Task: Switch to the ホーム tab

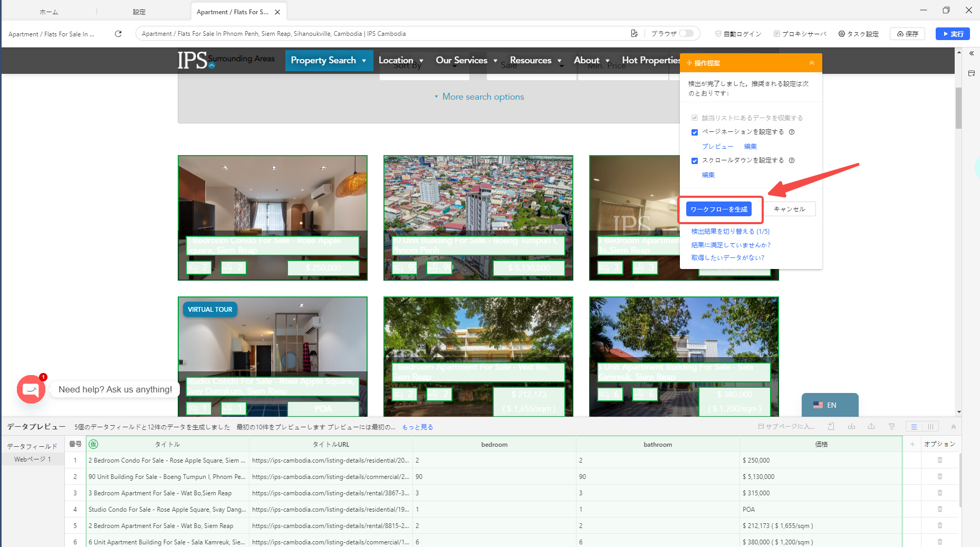Action: coord(49,12)
